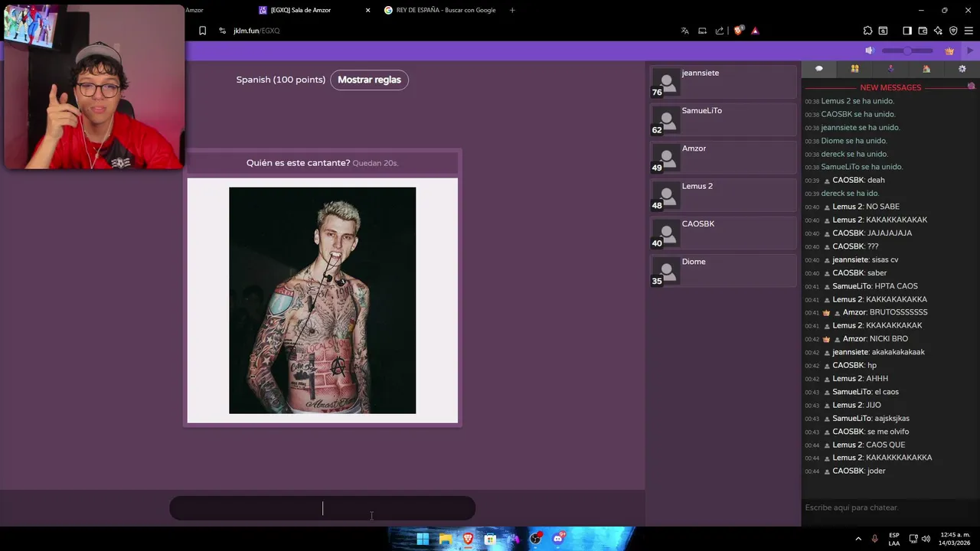Select player Diome in scoreboard

coord(724,271)
